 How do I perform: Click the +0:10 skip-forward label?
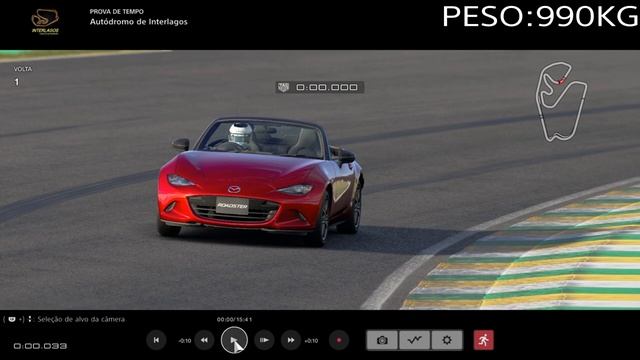[x=311, y=340]
